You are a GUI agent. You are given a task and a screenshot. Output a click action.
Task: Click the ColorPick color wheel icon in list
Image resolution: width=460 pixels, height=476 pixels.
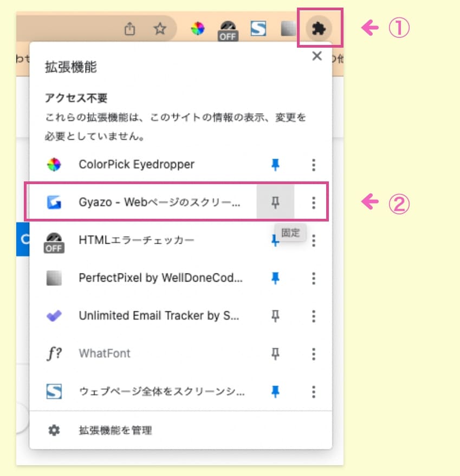(54, 165)
